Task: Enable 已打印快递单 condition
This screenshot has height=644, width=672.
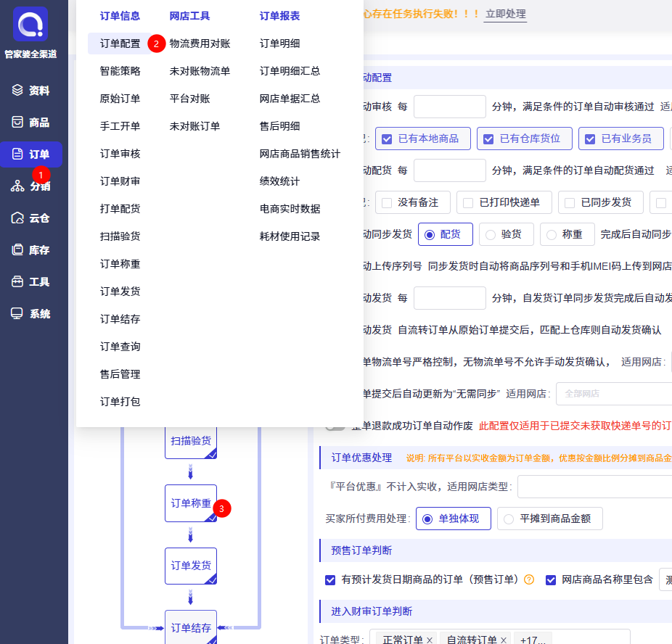Action: point(504,202)
